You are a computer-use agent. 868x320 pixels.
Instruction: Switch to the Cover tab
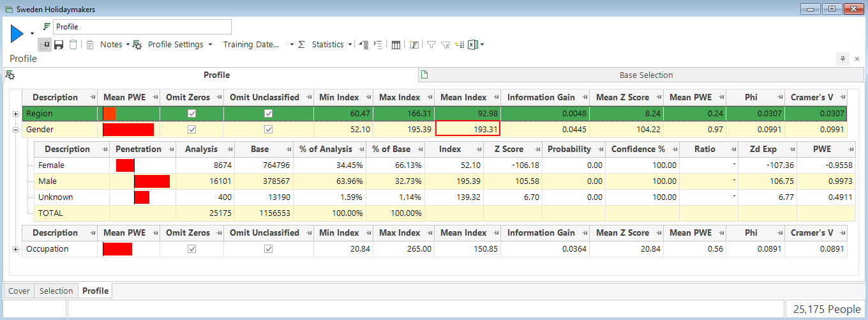[x=19, y=291]
